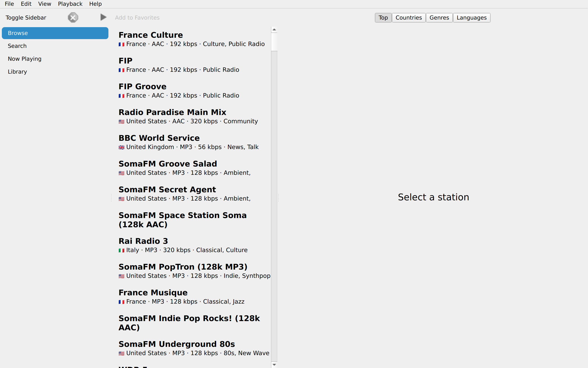Select SomaFM Underground 80s station
The width and height of the screenshot is (588, 368).
(193, 348)
